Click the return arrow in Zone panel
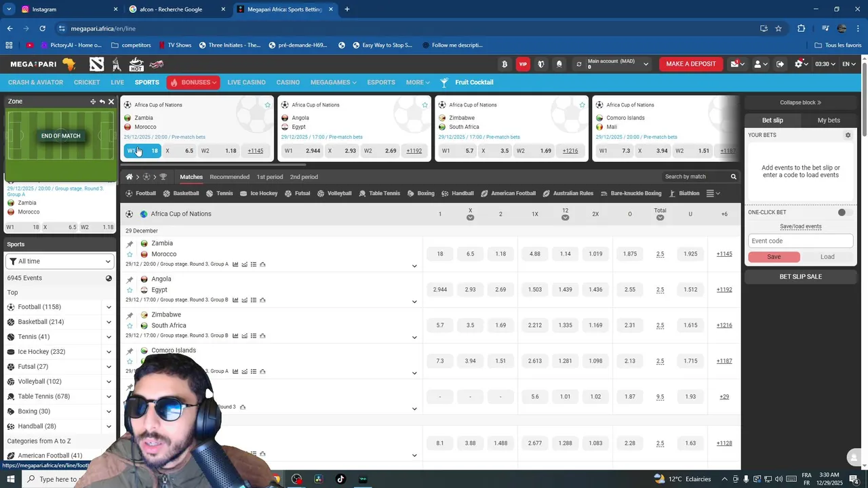The height and width of the screenshot is (488, 868). (x=102, y=102)
